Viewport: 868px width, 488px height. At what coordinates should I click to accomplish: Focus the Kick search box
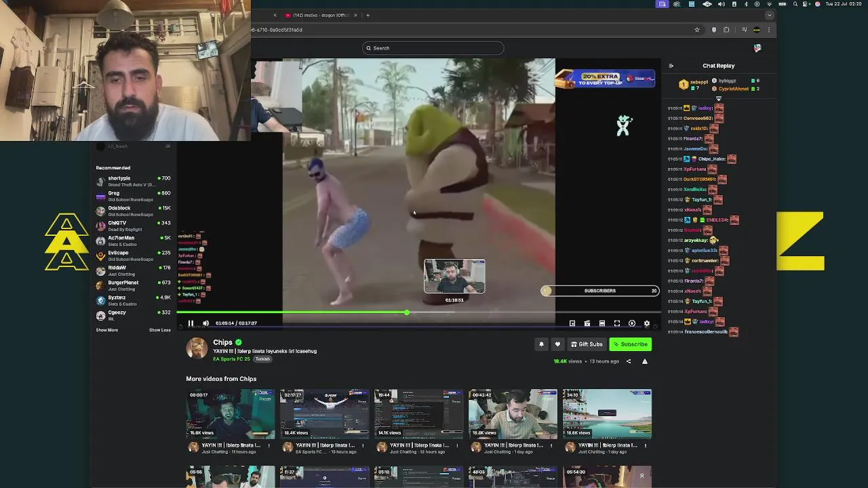433,48
